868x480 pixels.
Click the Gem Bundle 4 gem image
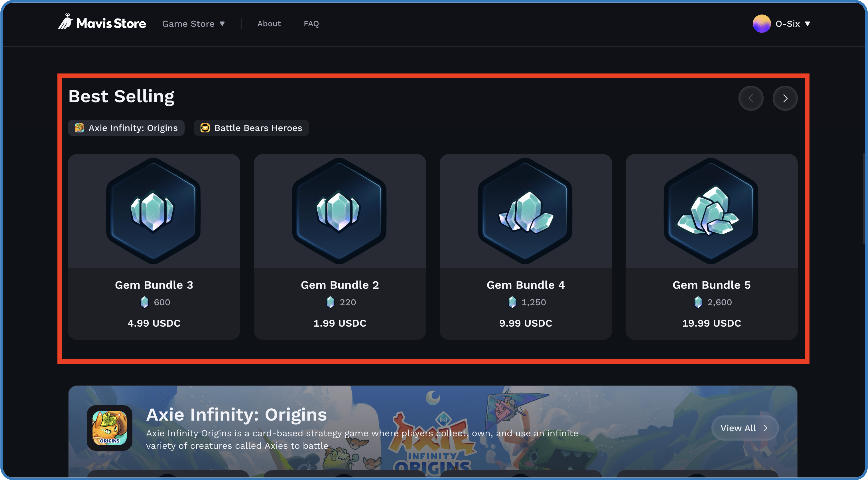(x=525, y=211)
